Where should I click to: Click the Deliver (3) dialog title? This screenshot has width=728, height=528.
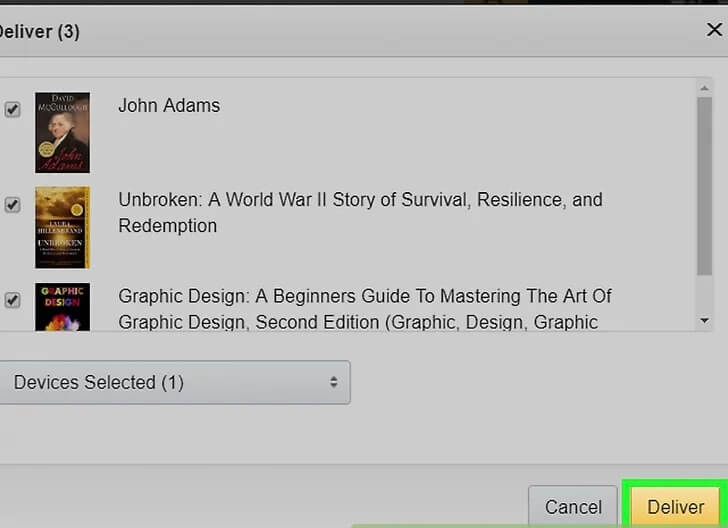(x=40, y=31)
